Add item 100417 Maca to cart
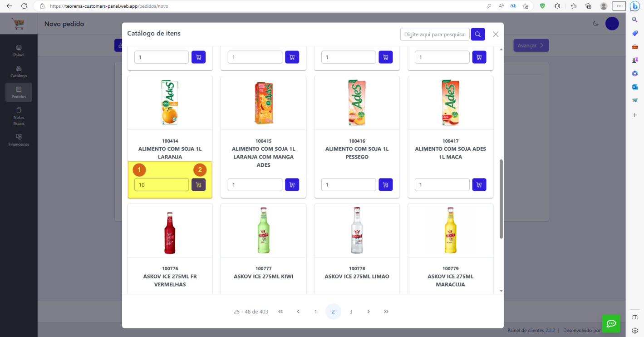This screenshot has width=644, height=337. point(479,185)
